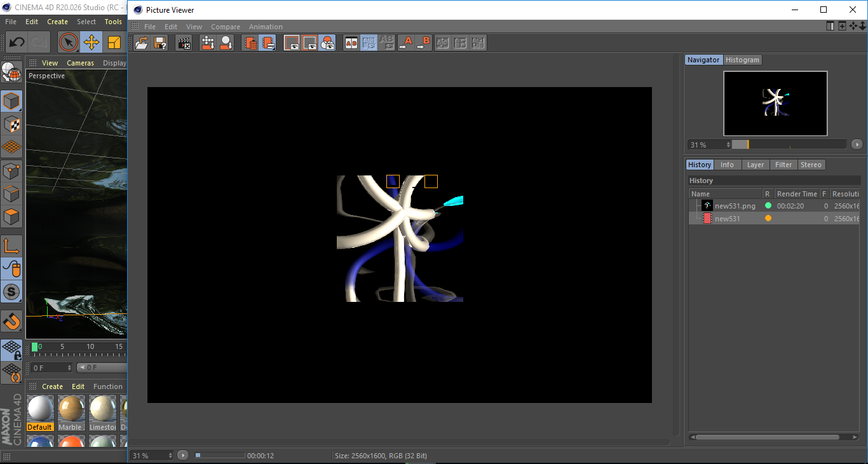Switch to Points mode icon
The image size is (868, 464).
click(11, 170)
